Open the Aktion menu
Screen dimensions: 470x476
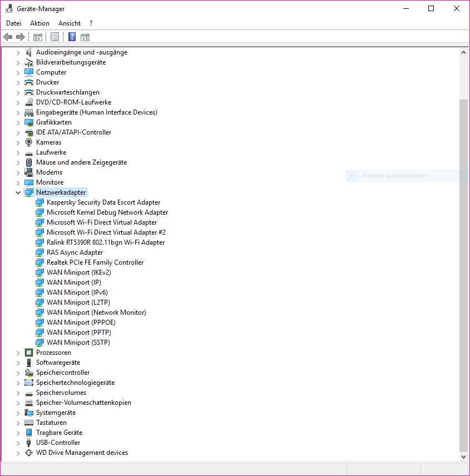pos(39,23)
